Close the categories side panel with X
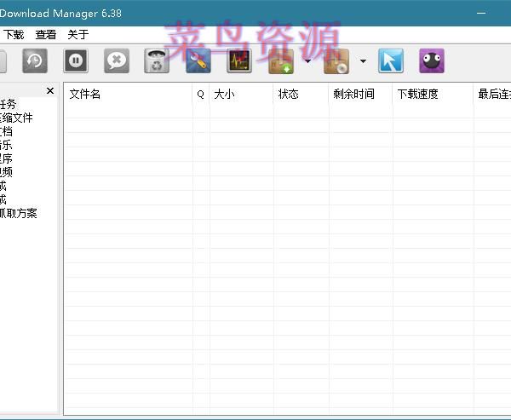 50,91
